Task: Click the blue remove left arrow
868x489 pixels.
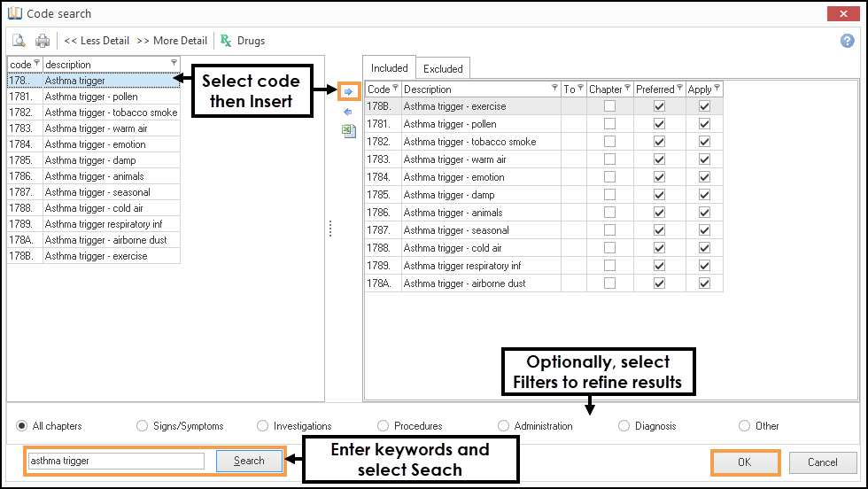Action: (x=348, y=112)
